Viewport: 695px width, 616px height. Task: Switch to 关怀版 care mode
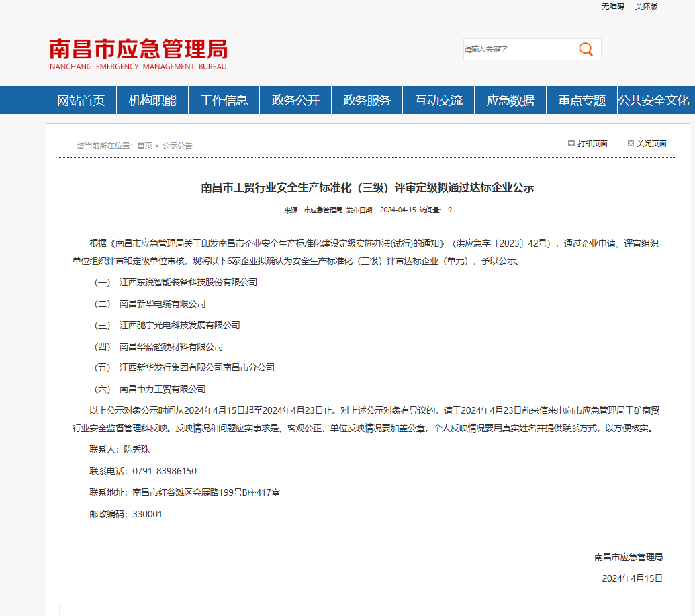click(646, 7)
